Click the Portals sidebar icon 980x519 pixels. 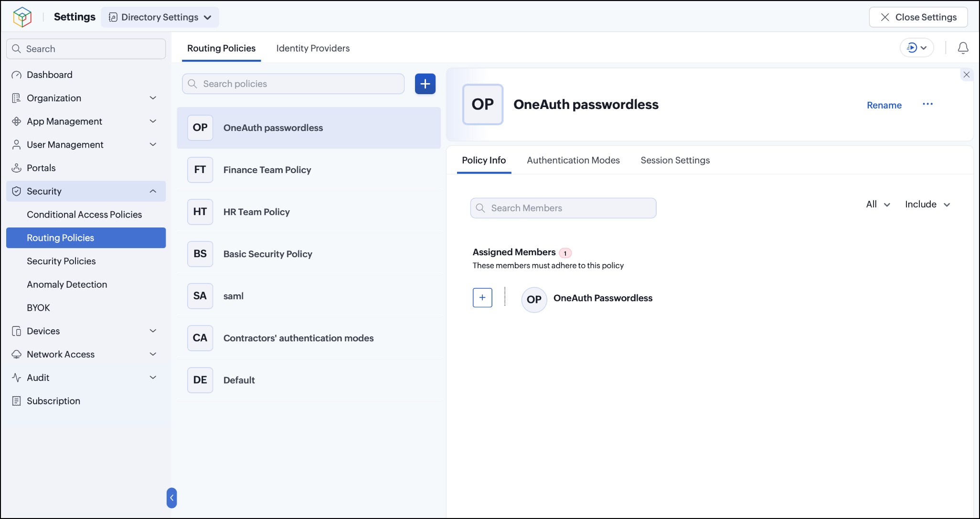[16, 168]
